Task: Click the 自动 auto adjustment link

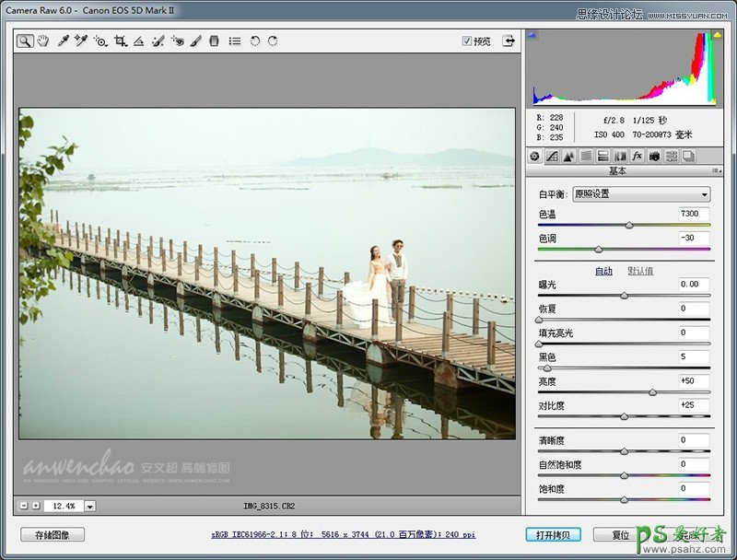Action: click(603, 271)
